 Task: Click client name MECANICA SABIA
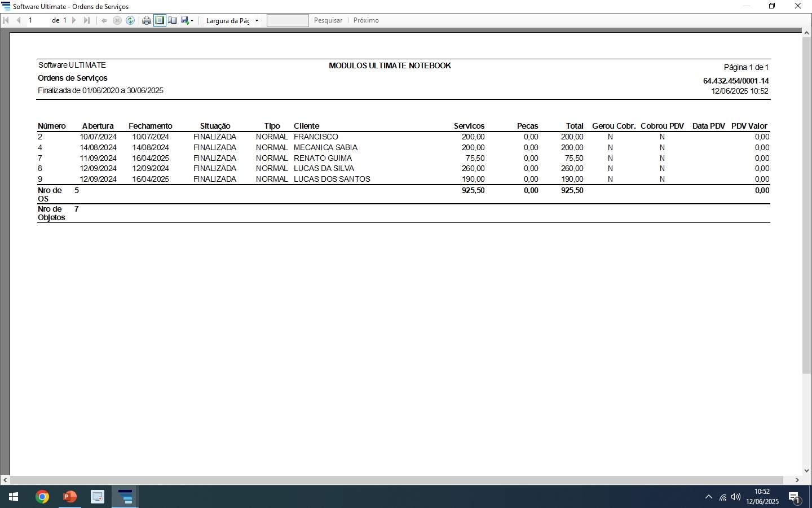point(325,147)
